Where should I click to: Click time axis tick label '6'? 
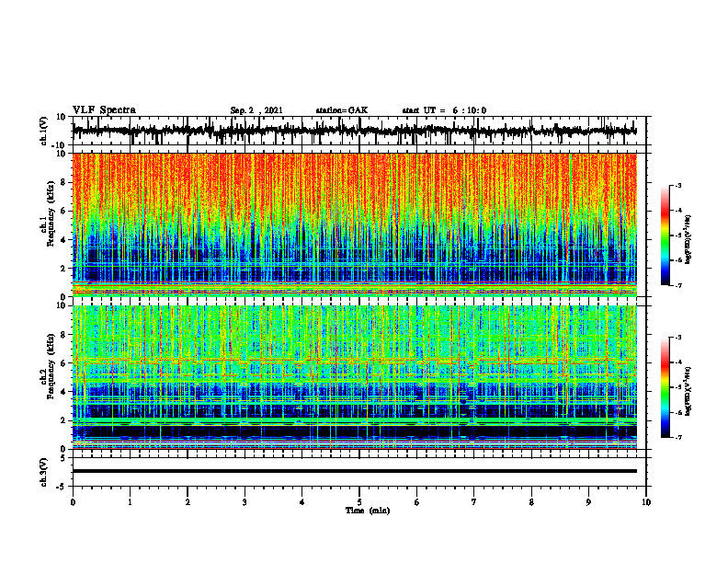click(x=417, y=502)
